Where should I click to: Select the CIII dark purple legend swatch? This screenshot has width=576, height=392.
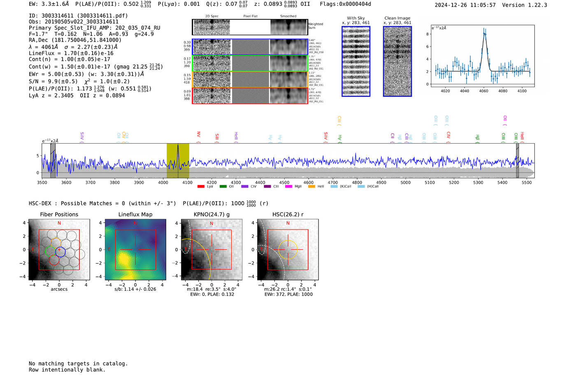tap(267, 186)
